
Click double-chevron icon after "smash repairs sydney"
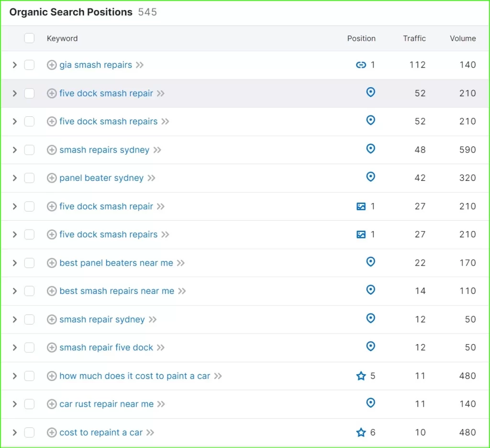click(x=157, y=150)
